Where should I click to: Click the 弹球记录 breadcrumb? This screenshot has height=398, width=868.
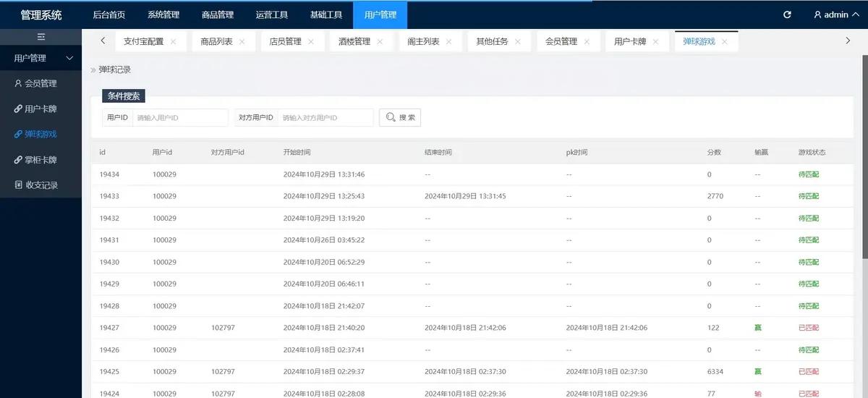coord(115,69)
